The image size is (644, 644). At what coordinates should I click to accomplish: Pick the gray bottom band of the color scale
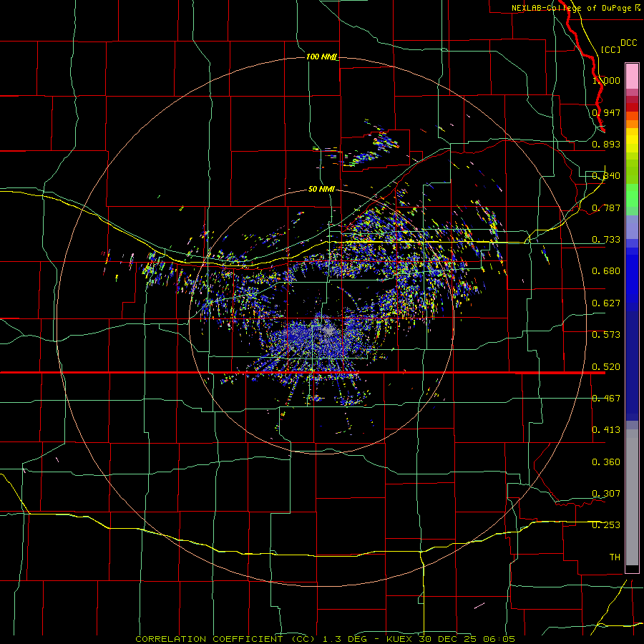coord(632,497)
